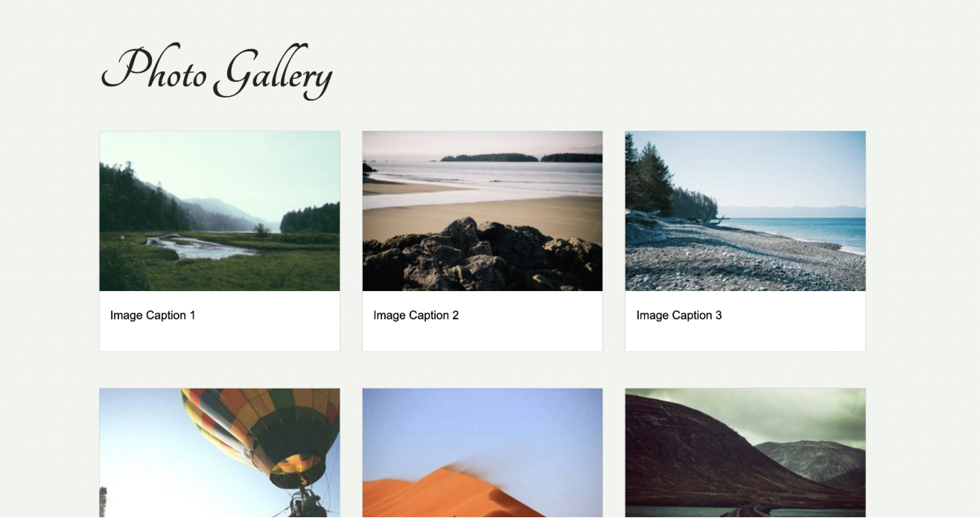Click the dark foreground rocks in beach photo
This screenshot has width=980, height=521.
pos(483,257)
